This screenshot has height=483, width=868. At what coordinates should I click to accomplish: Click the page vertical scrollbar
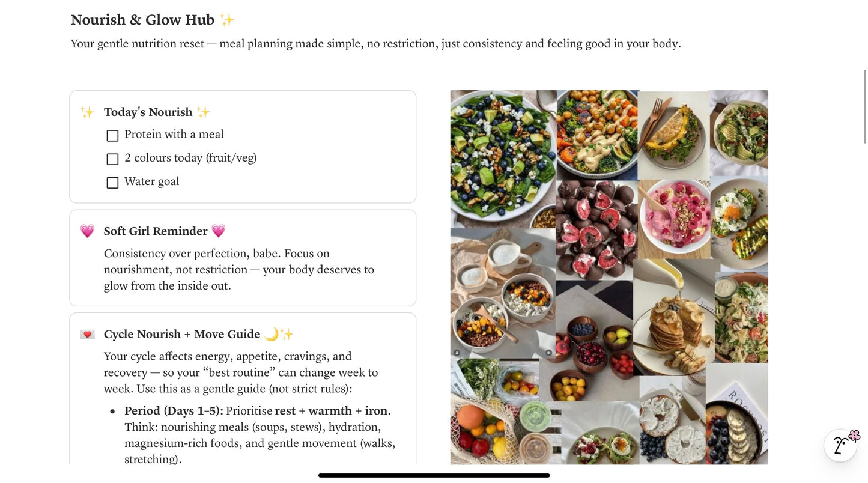pos(864,107)
